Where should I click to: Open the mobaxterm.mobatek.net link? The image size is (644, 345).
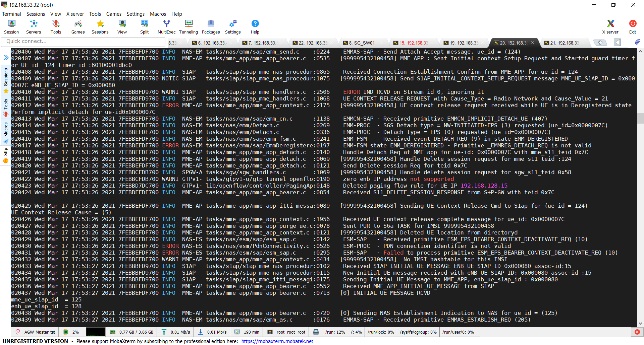click(277, 341)
